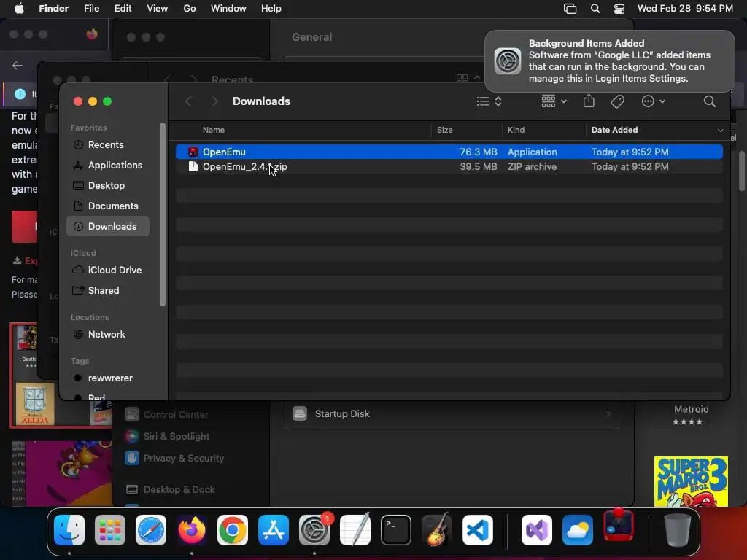Click the Stage Manager icon in menu bar
Image resolution: width=747 pixels, height=560 pixels.
[570, 9]
